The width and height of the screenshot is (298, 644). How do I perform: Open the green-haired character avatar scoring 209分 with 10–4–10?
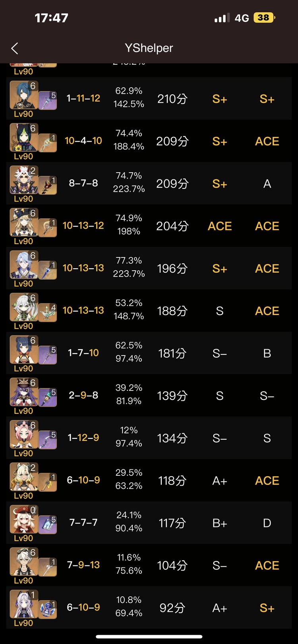[24, 137]
